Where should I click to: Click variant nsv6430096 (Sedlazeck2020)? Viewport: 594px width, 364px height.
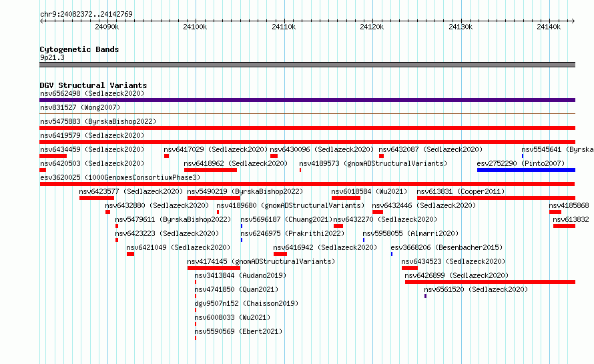coord(322,149)
